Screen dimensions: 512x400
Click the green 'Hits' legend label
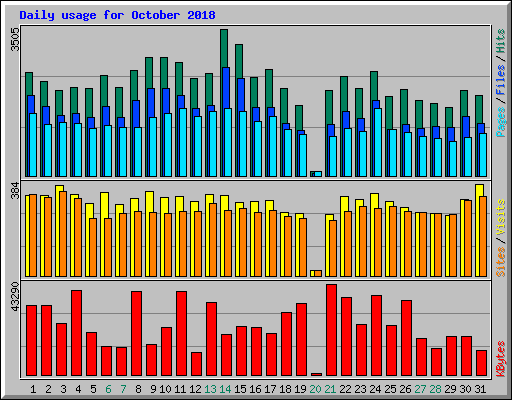(x=501, y=41)
